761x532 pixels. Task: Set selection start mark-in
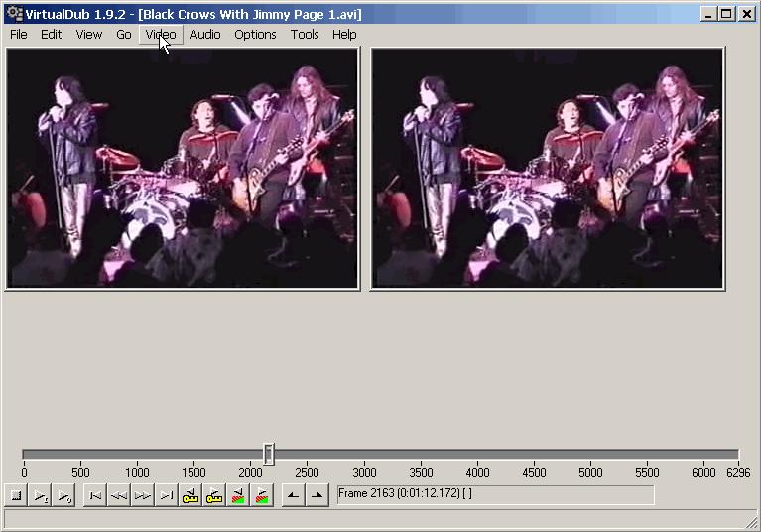pyautogui.click(x=293, y=495)
